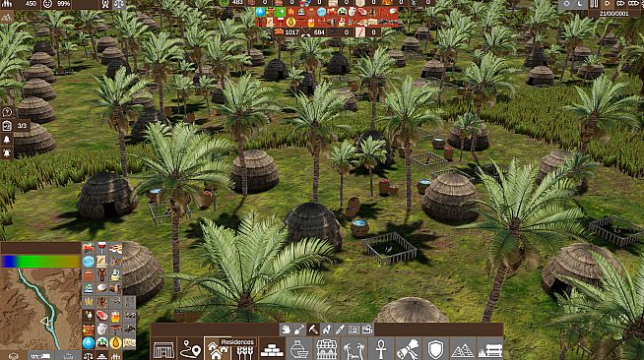The width and height of the screenshot is (644, 360).
Task: Select the white jug resource icon
Action: coord(101,330)
